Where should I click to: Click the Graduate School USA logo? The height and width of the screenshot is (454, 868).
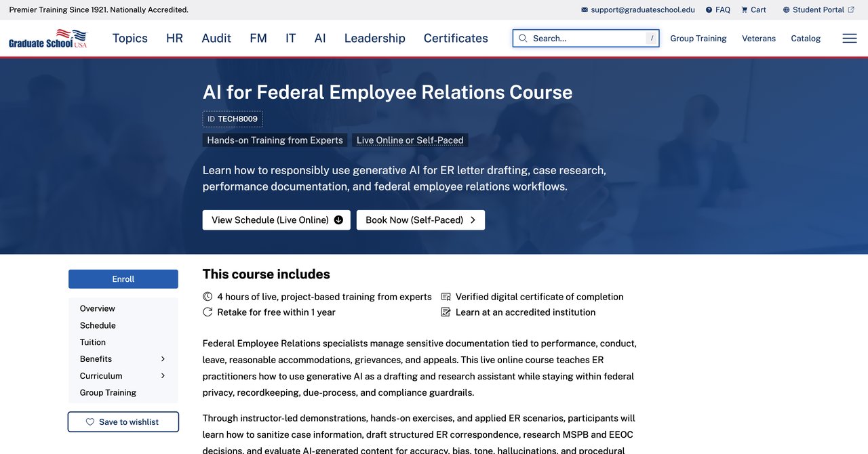(48, 38)
